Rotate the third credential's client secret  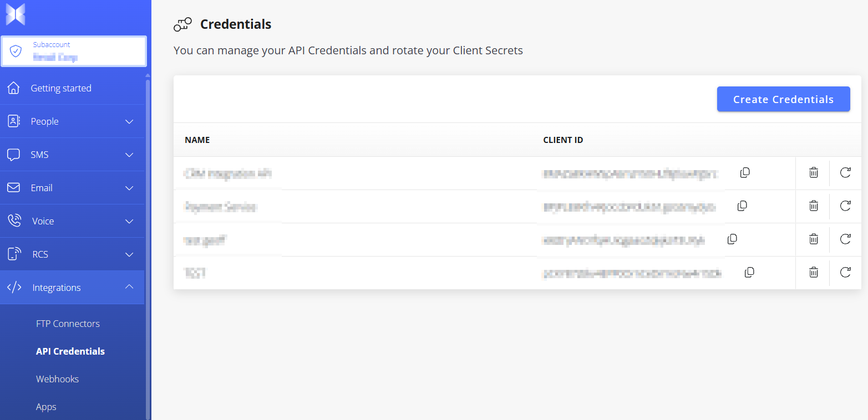coord(845,239)
